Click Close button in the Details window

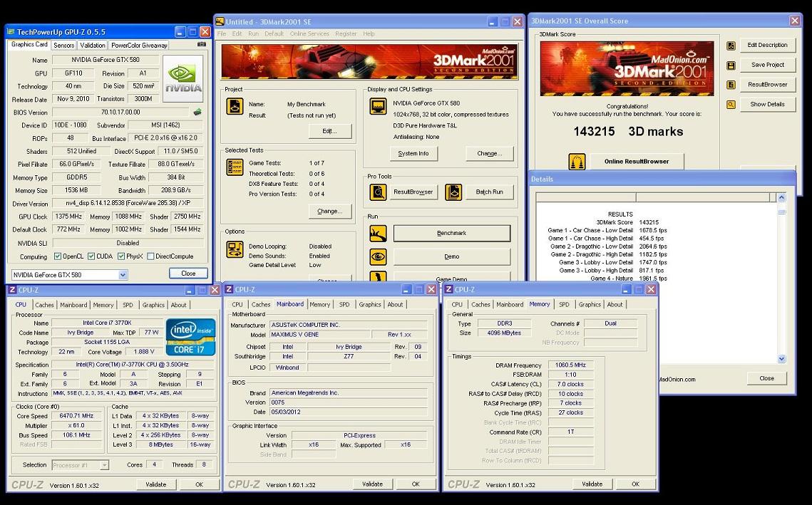(x=766, y=378)
